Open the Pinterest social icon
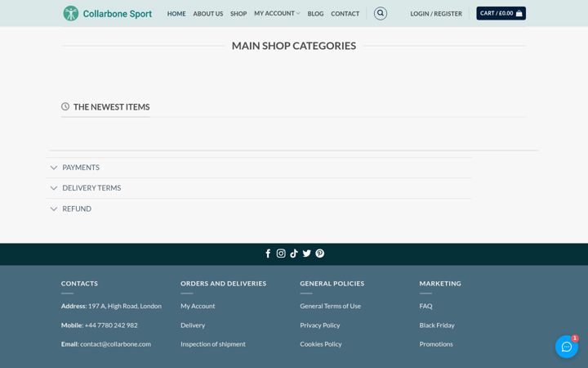The width and height of the screenshot is (588, 368). (320, 254)
